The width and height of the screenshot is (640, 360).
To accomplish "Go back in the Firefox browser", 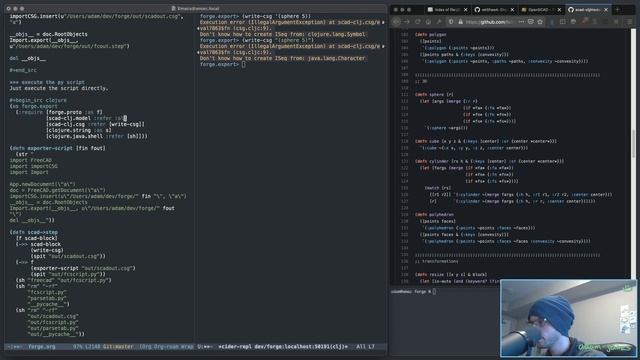I will tap(396, 22).
